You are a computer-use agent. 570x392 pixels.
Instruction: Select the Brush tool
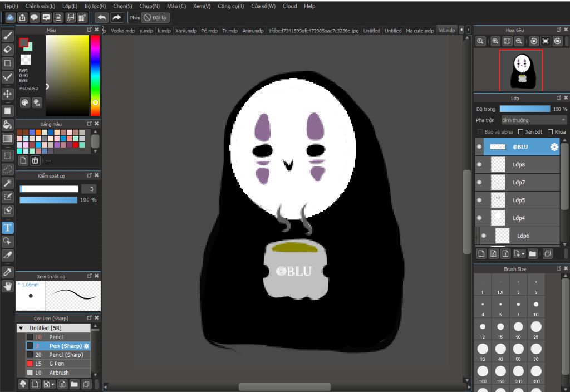click(x=8, y=36)
